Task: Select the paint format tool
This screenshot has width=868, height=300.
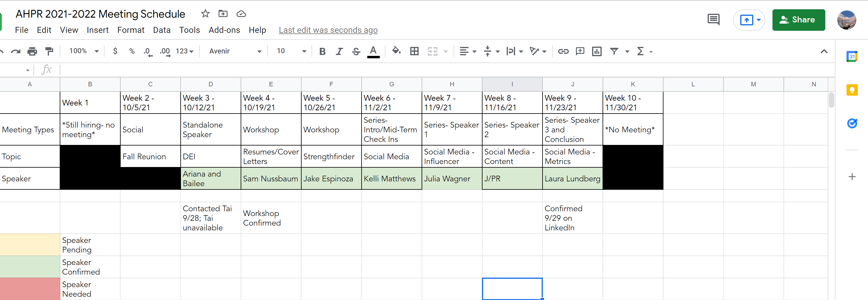Action: pos(49,51)
